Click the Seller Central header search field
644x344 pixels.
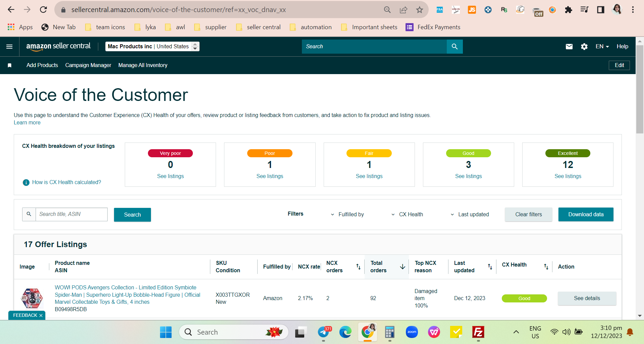[x=374, y=47]
